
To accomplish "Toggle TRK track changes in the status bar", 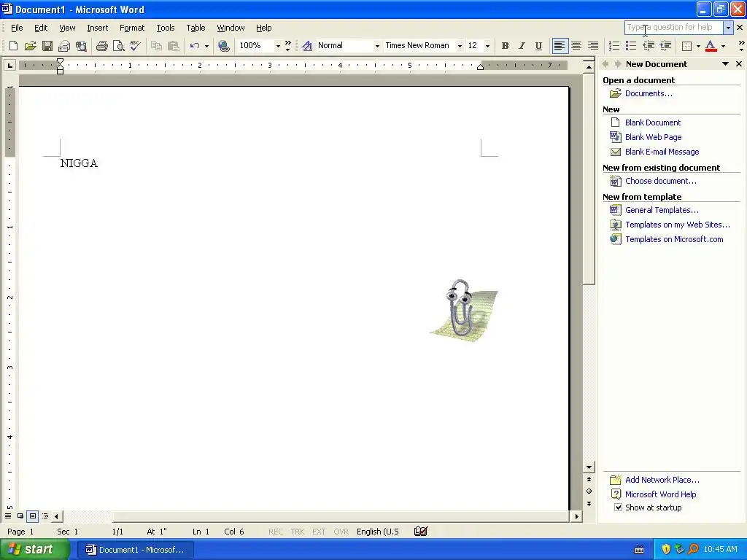I will pyautogui.click(x=298, y=532).
